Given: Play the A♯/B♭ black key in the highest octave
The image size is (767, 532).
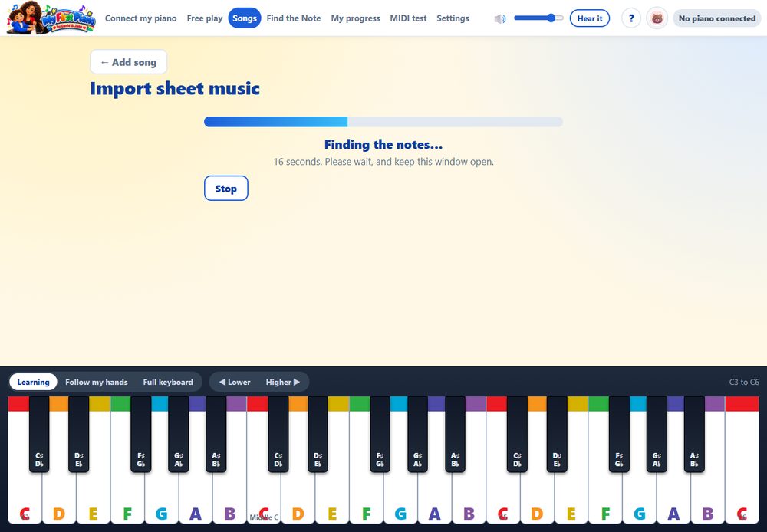Looking at the screenshot, I should 695,434.
